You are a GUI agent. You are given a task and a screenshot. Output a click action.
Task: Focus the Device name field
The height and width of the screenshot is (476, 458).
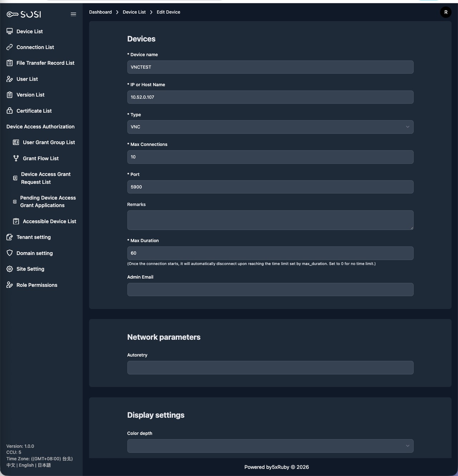point(271,67)
